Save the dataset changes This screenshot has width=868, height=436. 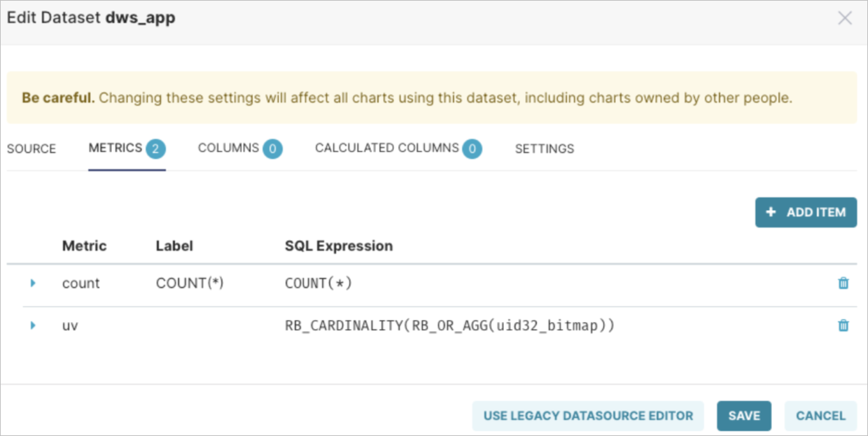(743, 416)
